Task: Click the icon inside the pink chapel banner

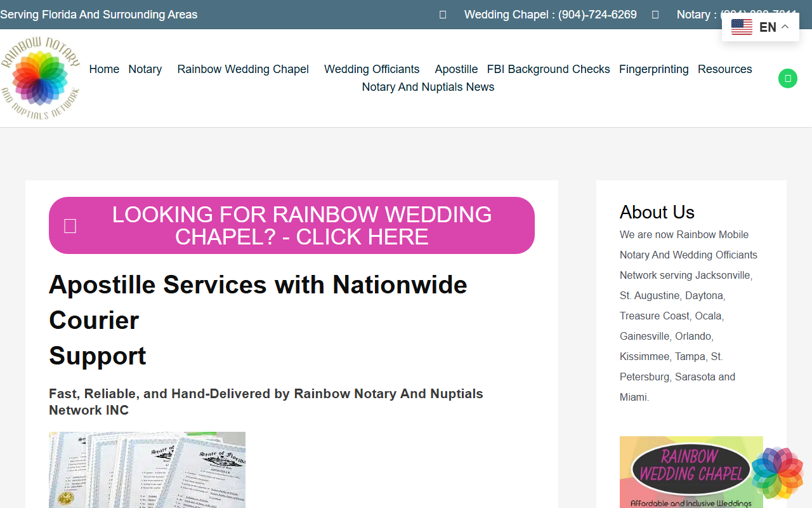Action: click(70, 225)
